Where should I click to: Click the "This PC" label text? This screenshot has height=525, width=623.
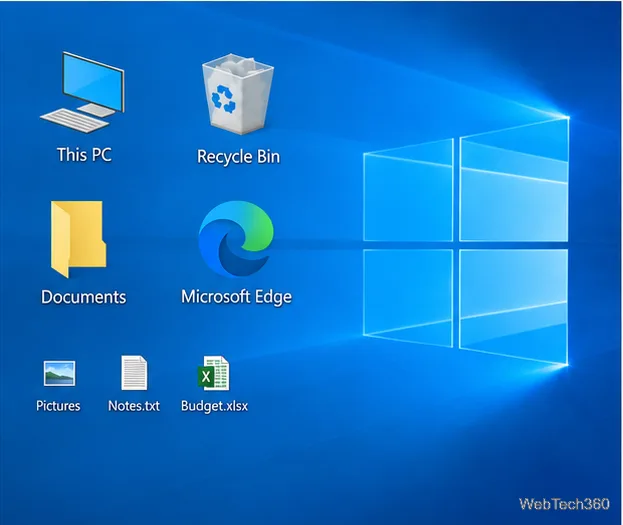point(84,155)
